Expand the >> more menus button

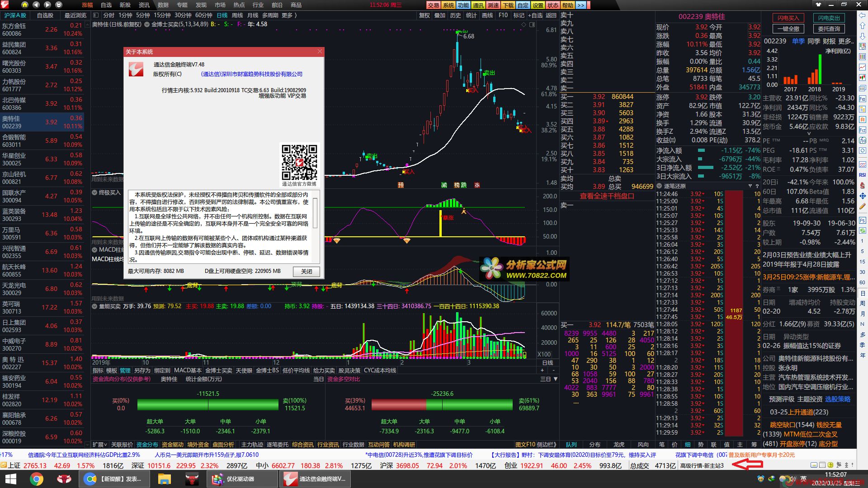point(581,5)
